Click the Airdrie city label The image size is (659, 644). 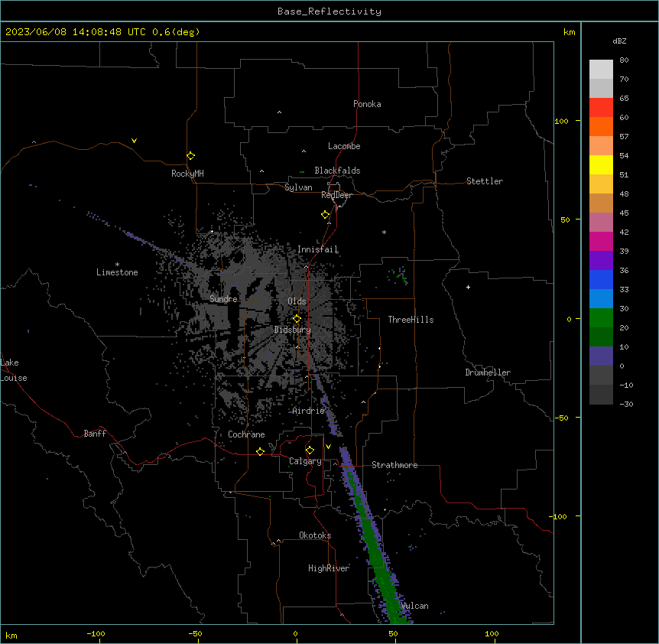tap(308, 411)
